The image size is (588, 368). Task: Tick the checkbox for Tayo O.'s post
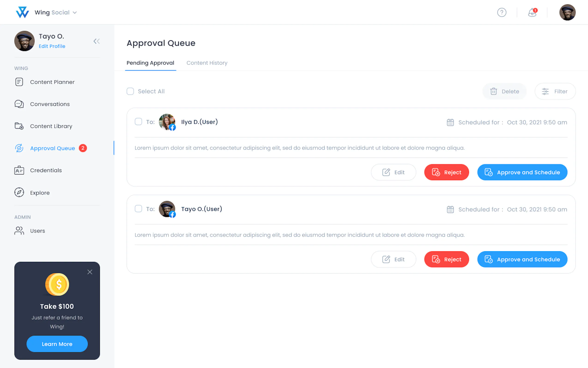[x=138, y=209]
